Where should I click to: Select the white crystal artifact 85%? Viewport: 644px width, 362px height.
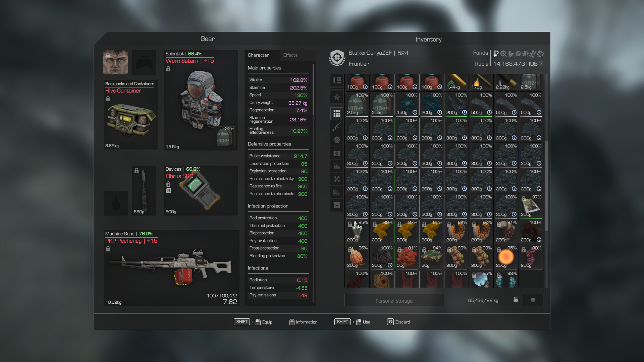coord(357,231)
